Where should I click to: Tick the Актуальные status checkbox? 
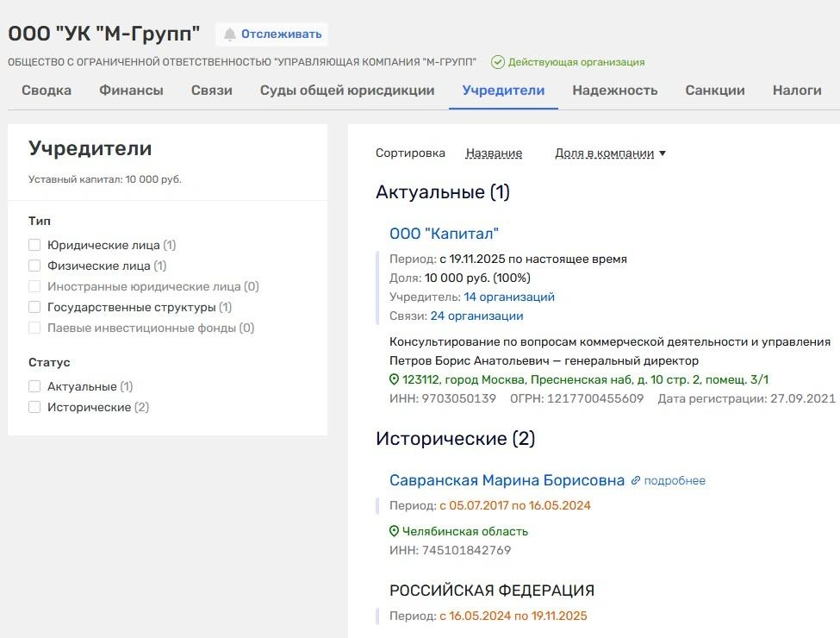click(x=34, y=386)
